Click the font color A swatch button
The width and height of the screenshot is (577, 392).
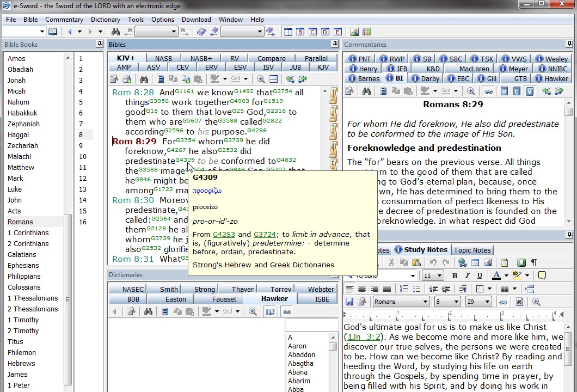[x=496, y=275]
